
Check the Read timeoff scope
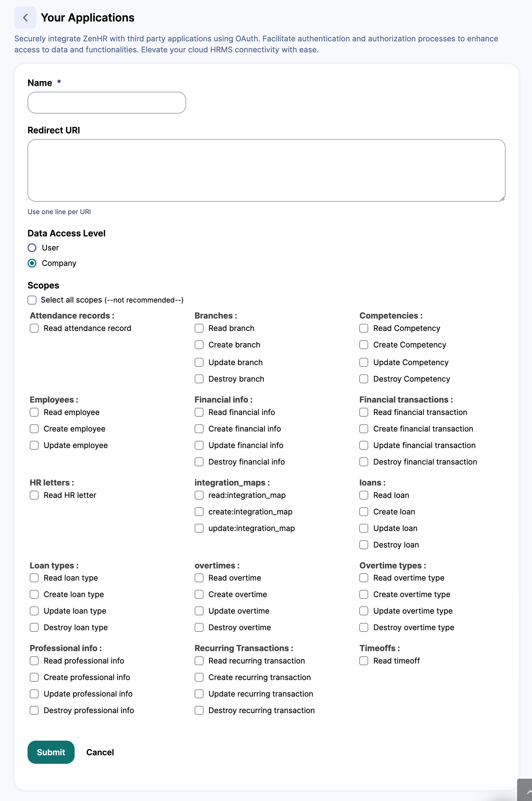364,660
